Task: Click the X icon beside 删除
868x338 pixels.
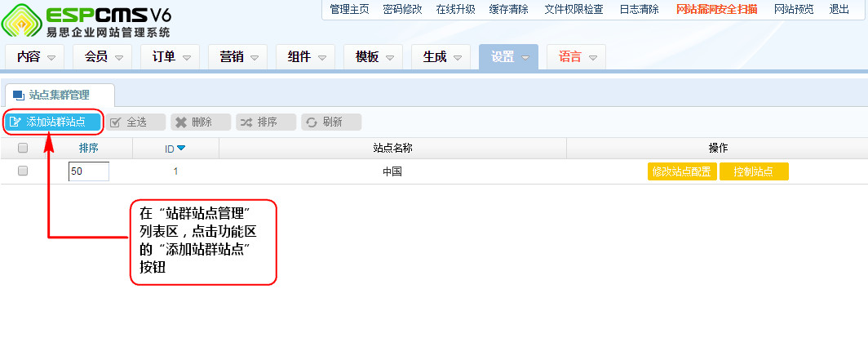Action: (x=181, y=122)
